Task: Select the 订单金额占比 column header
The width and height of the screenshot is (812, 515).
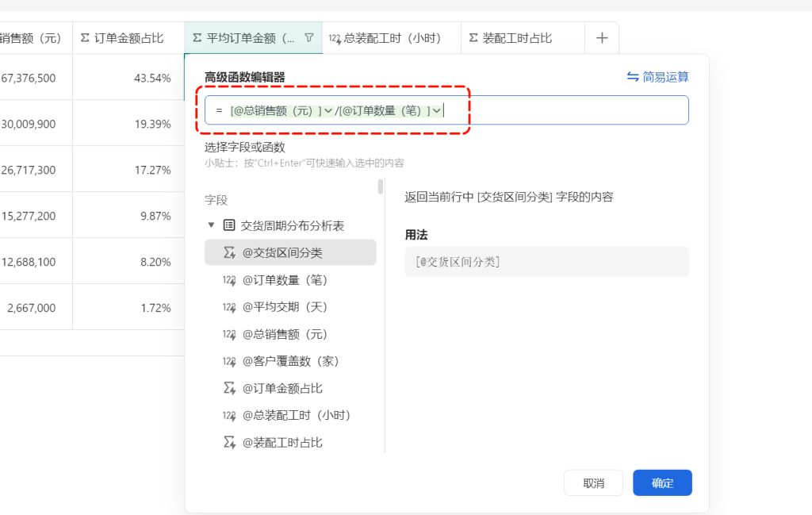Action: (128, 38)
